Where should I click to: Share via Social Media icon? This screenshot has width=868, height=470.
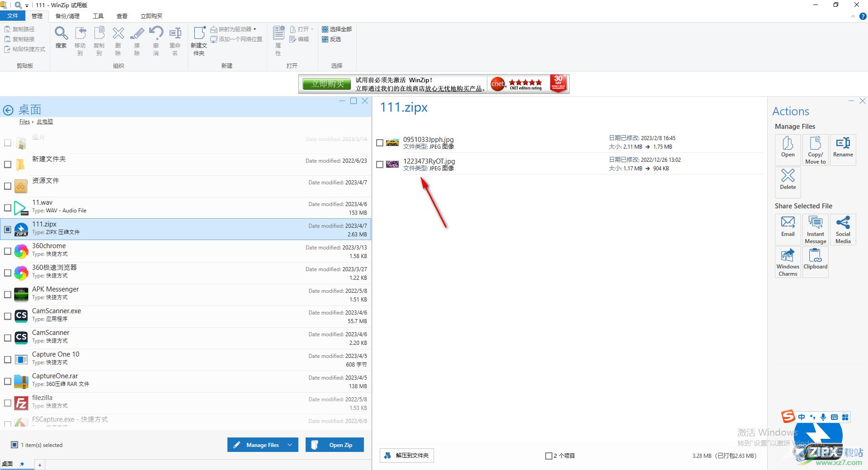coord(843,230)
